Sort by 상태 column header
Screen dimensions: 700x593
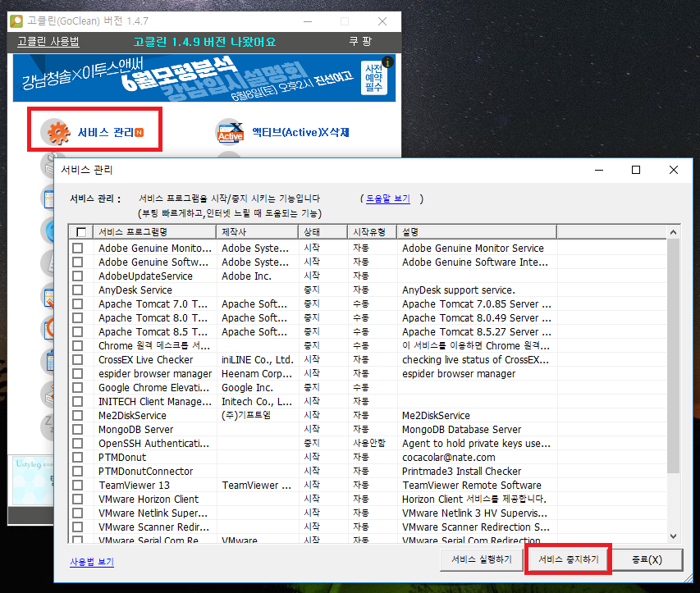pyautogui.click(x=323, y=232)
